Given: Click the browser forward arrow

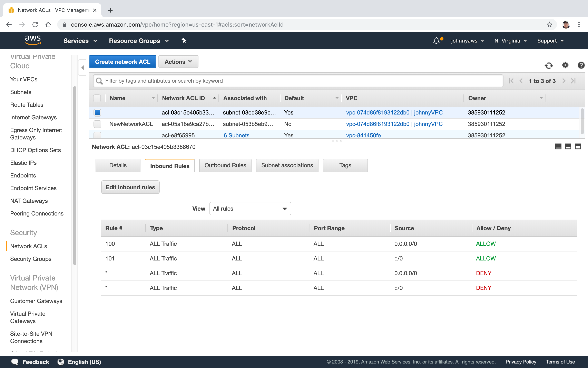Looking at the screenshot, I should tap(22, 25).
